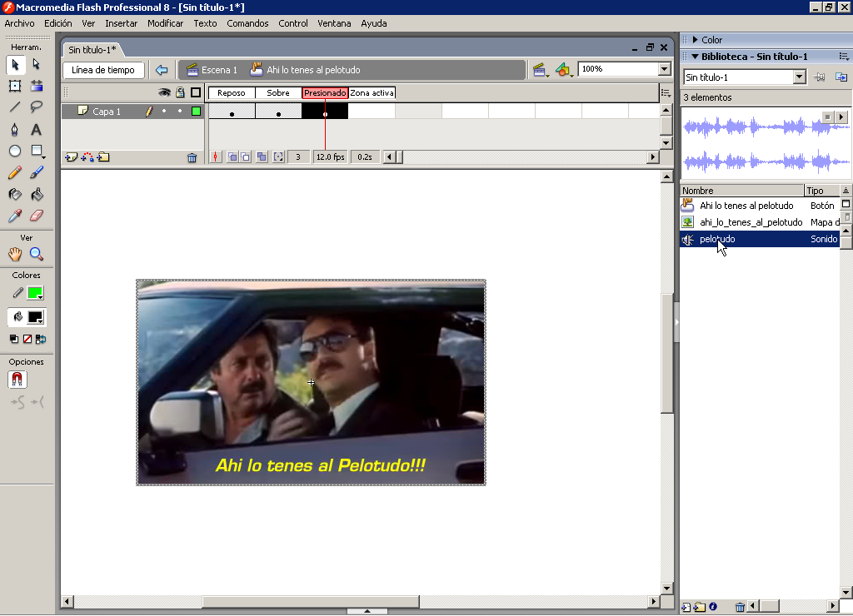Select the Rectangle tool
The image size is (853, 616).
point(37,152)
